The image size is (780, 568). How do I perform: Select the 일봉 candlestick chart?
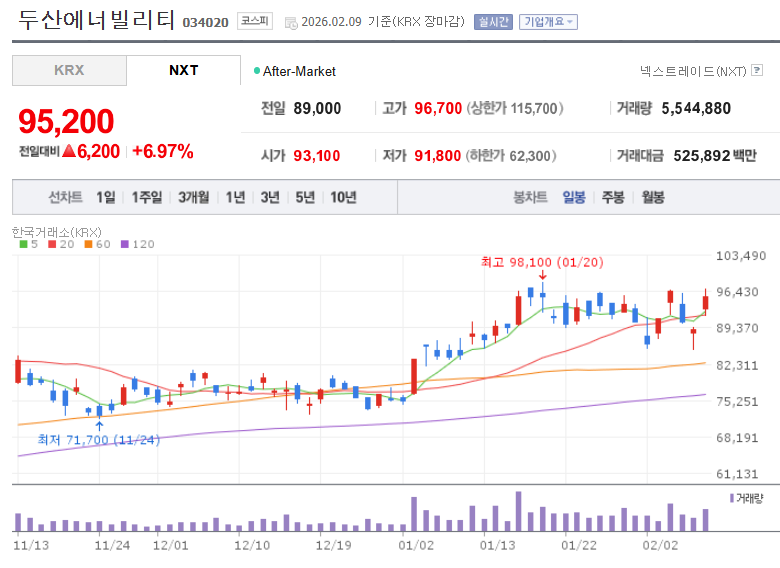pos(574,197)
